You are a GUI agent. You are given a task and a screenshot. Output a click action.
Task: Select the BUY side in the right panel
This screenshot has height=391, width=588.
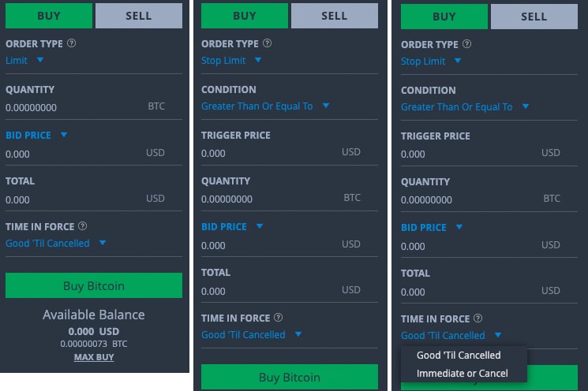point(444,17)
